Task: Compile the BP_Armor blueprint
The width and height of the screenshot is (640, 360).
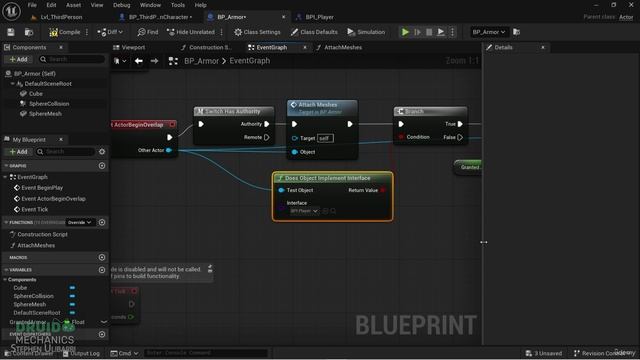Action: [65, 32]
